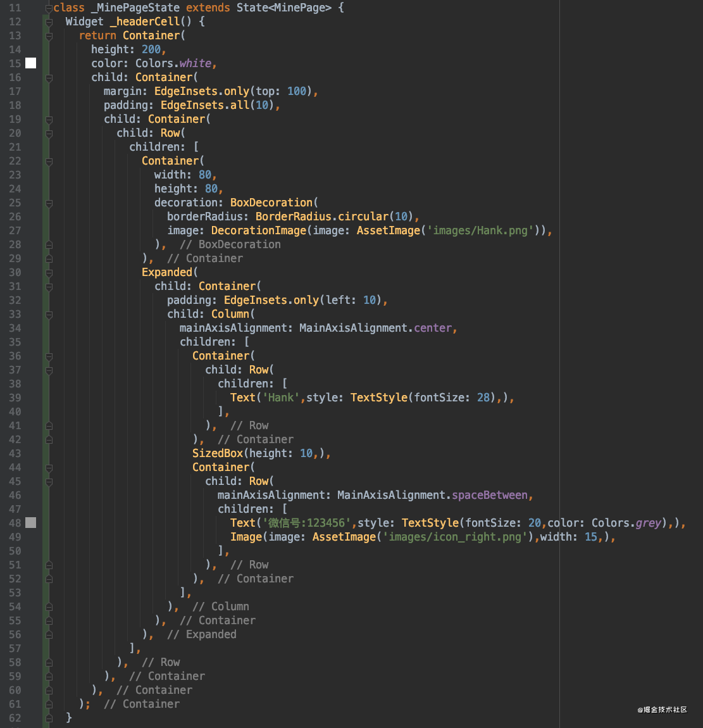The image size is (703, 728).
Task: Click 'children: [' on line 21
Action: (165, 147)
